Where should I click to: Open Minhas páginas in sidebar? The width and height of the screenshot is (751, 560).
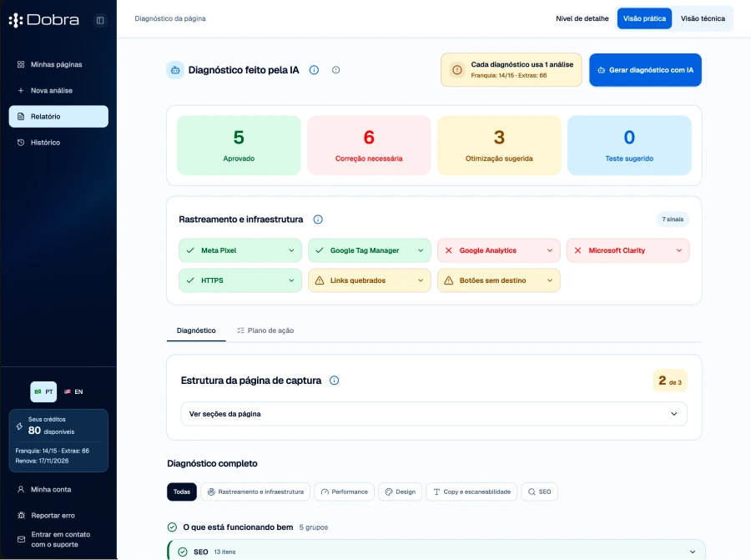click(x=58, y=64)
